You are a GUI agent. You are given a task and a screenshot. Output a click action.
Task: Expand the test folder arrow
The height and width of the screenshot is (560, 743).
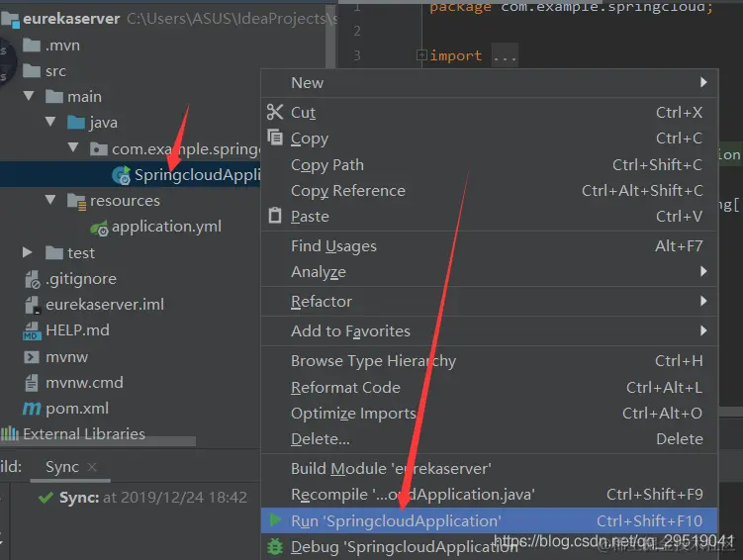28,252
